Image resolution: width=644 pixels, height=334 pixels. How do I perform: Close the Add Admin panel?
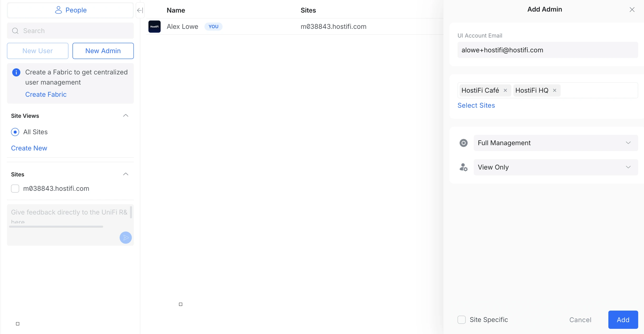point(632,10)
